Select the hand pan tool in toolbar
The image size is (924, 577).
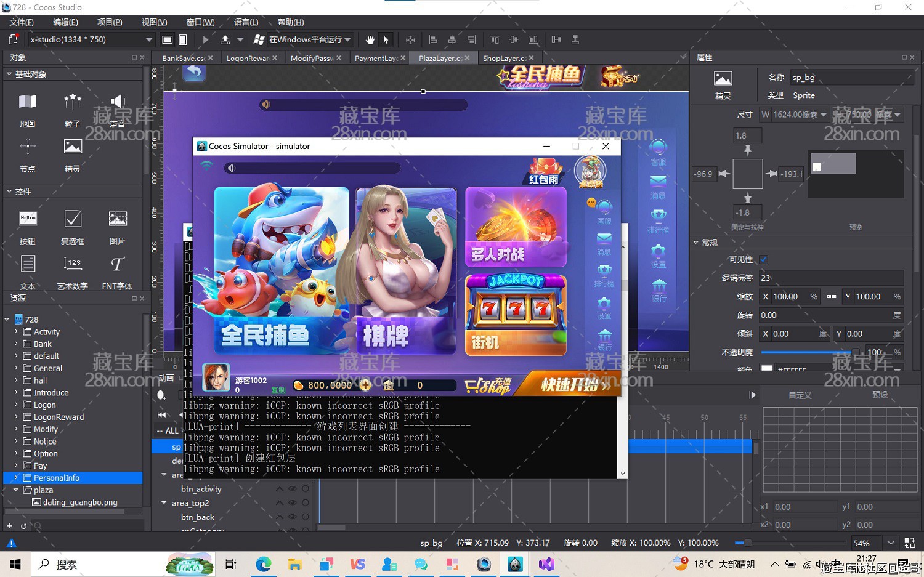[370, 39]
